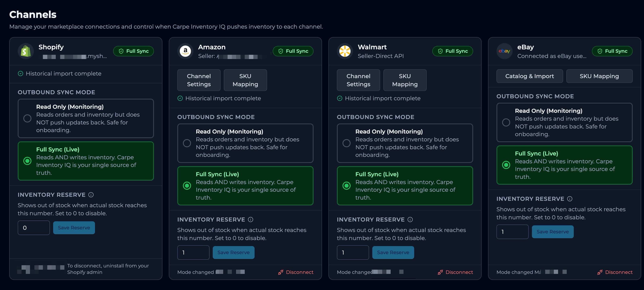This screenshot has height=290, width=644.
Task: Click shield icon in Amazon Full Sync badge
Action: pyautogui.click(x=281, y=51)
